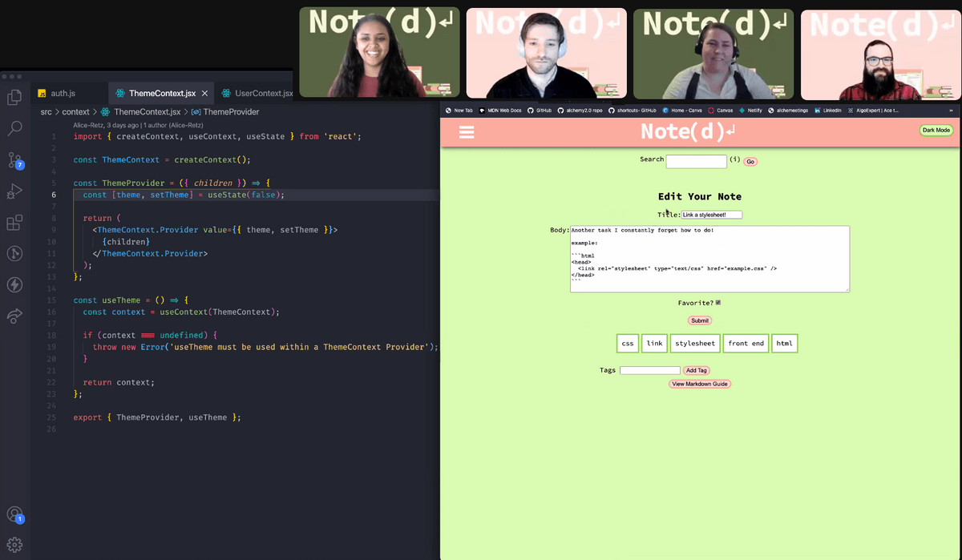This screenshot has height=560, width=962.
Task: Open the alchemy2.0 repo bookmark
Action: pyautogui.click(x=580, y=110)
